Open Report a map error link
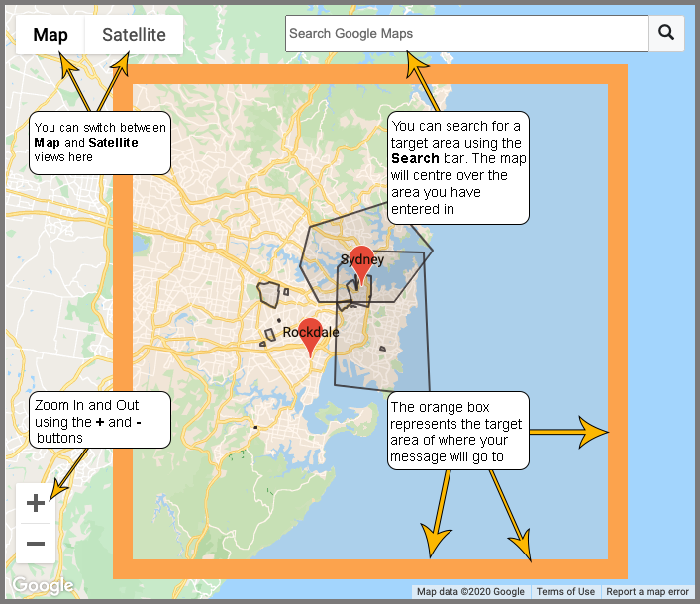Screen dimensions: 700x604 tap(648, 591)
